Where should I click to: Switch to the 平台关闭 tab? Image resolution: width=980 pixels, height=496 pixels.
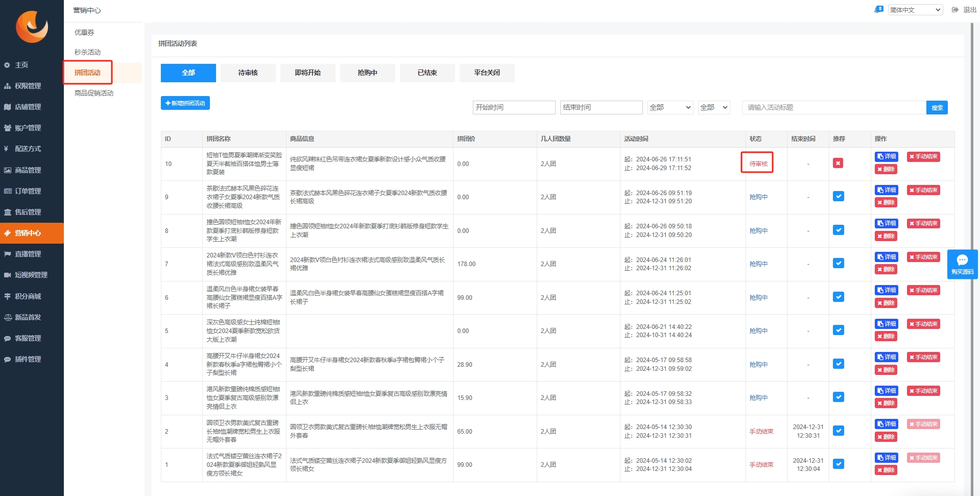[487, 73]
